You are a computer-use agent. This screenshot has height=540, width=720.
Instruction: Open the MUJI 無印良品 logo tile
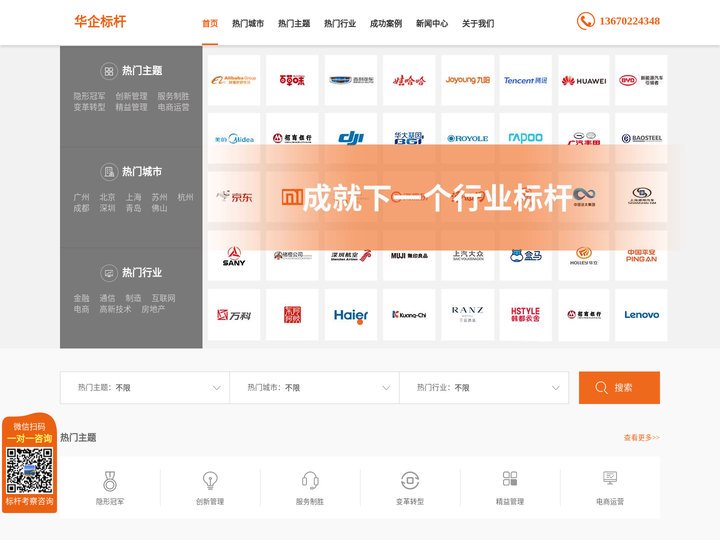point(409,256)
